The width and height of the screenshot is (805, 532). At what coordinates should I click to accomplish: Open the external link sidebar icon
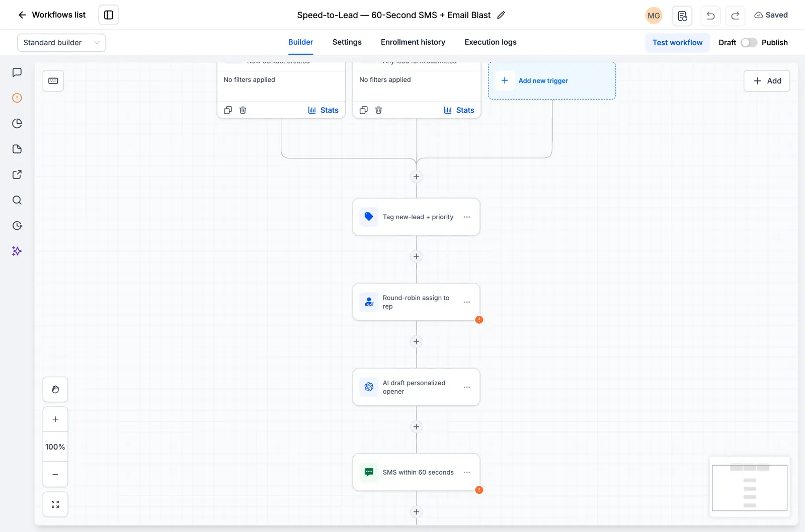(17, 174)
